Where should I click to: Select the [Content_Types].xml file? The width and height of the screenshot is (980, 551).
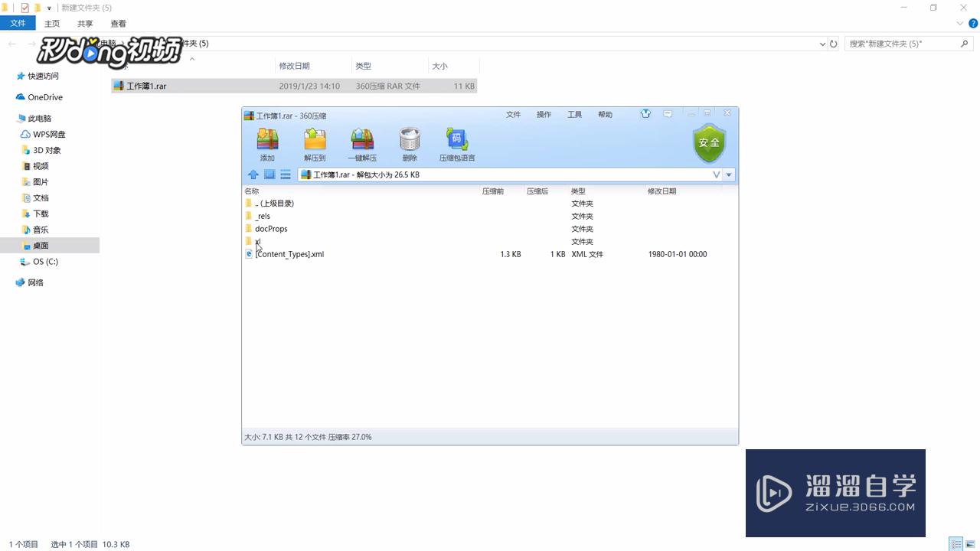[490, 254]
